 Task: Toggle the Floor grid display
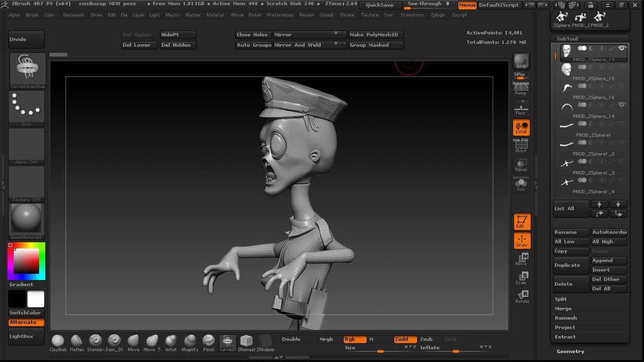pos(521,108)
